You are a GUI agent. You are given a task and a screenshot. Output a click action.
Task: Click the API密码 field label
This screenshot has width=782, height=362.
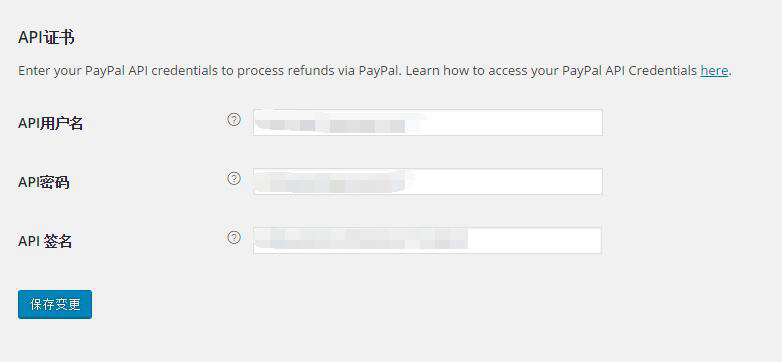(x=44, y=182)
